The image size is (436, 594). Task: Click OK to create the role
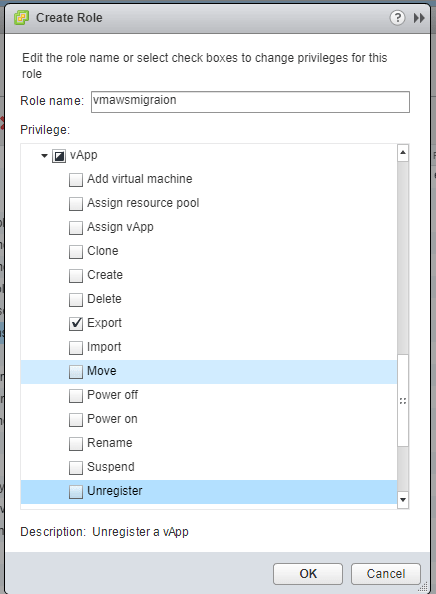[308, 574]
